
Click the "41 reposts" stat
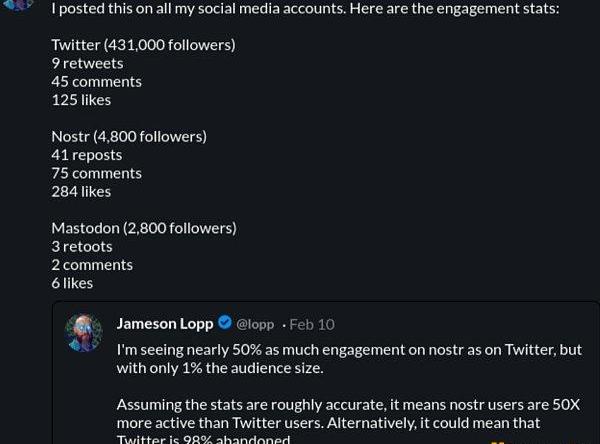(87, 155)
